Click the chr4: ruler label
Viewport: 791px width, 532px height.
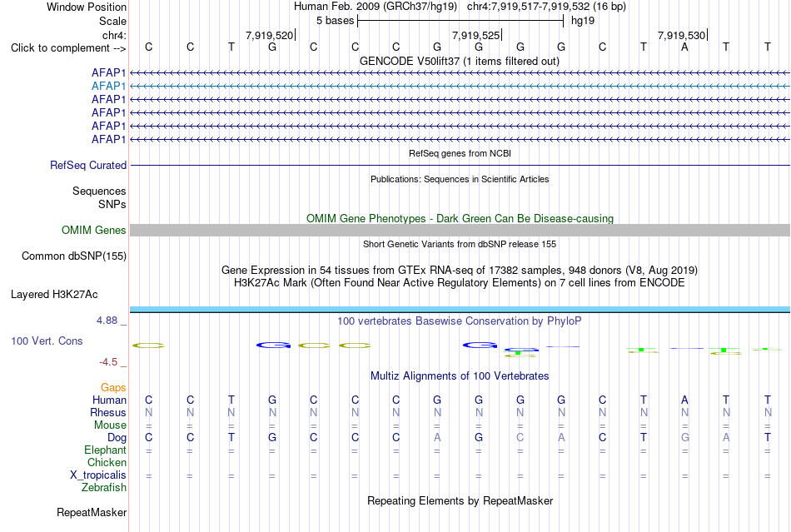(x=114, y=35)
